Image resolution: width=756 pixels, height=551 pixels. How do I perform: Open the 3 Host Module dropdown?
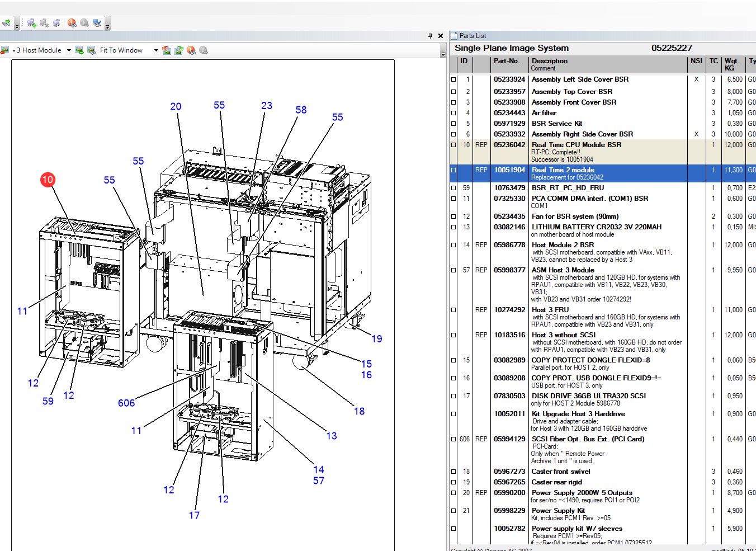coord(69,50)
